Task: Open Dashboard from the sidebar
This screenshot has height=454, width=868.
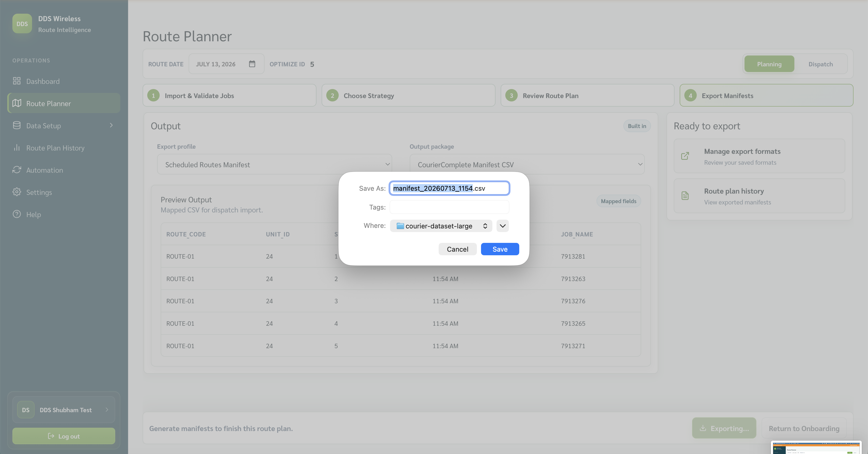Action: click(x=64, y=81)
